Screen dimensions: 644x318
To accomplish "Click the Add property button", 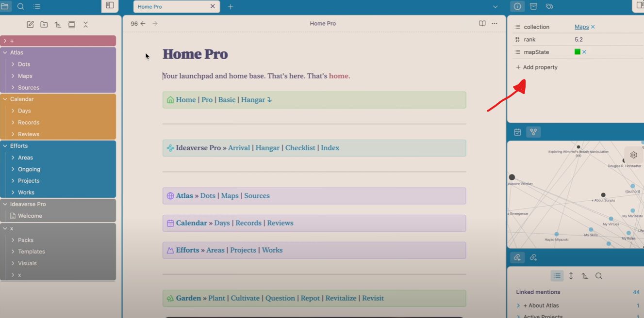I will 536,67.
